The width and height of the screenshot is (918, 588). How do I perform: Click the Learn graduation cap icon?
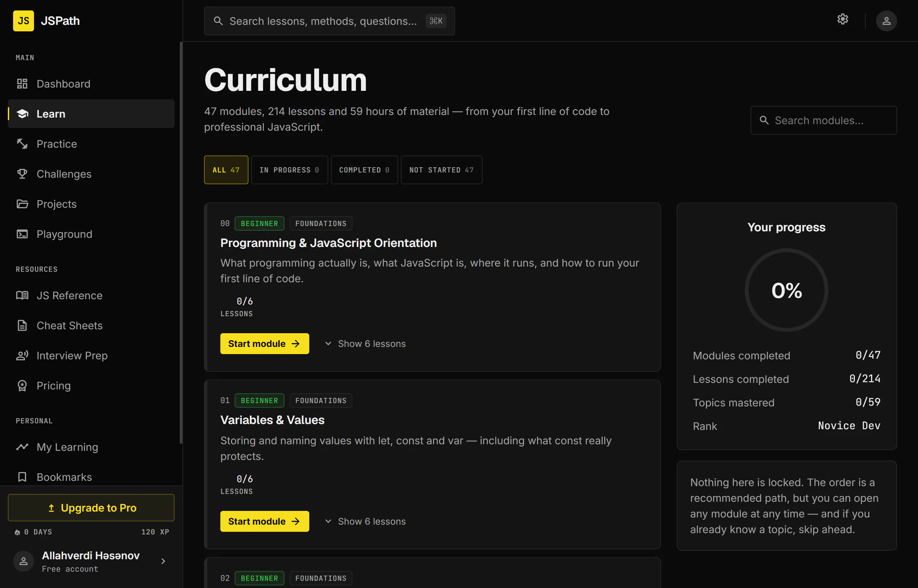tap(22, 114)
